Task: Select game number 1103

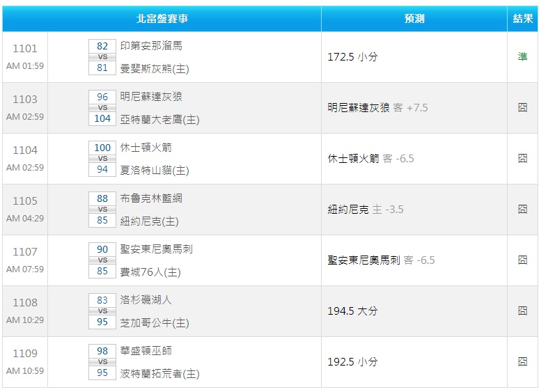Action: pyautogui.click(x=25, y=100)
